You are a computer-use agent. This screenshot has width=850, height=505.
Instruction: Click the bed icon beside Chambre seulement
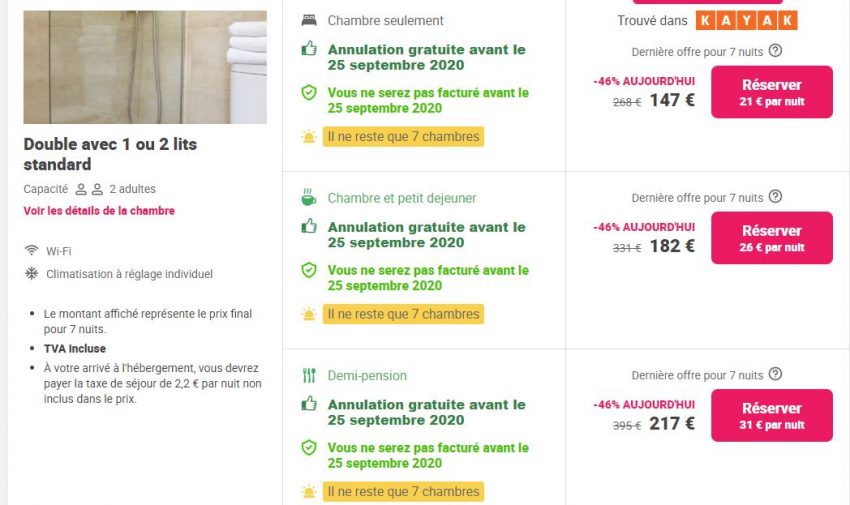tap(309, 20)
